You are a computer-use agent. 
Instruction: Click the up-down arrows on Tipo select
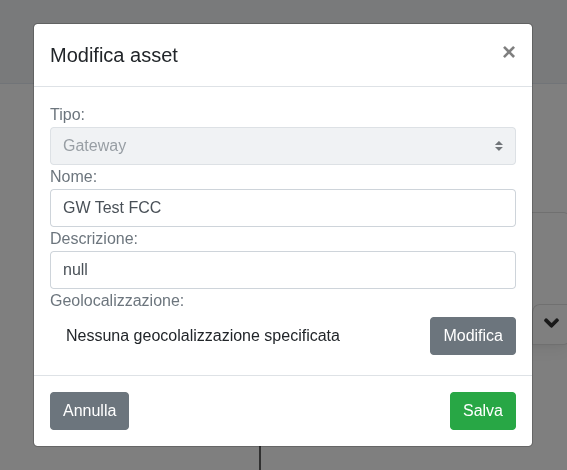[499, 146]
